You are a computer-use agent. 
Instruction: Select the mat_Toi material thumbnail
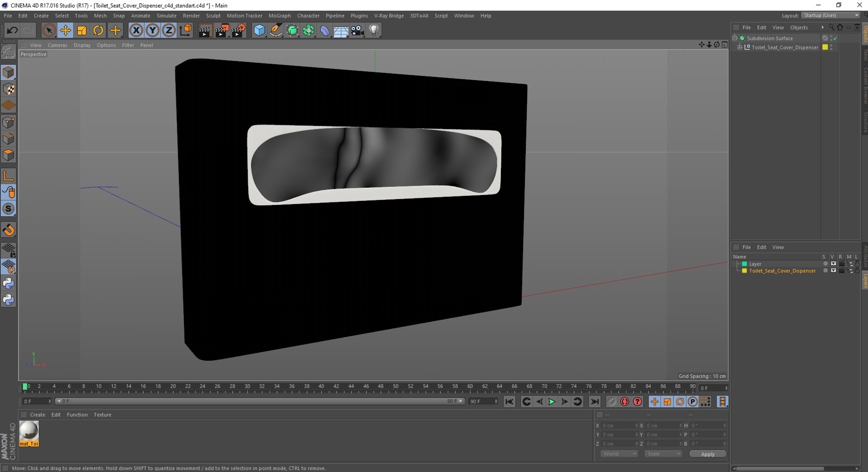[x=29, y=434]
